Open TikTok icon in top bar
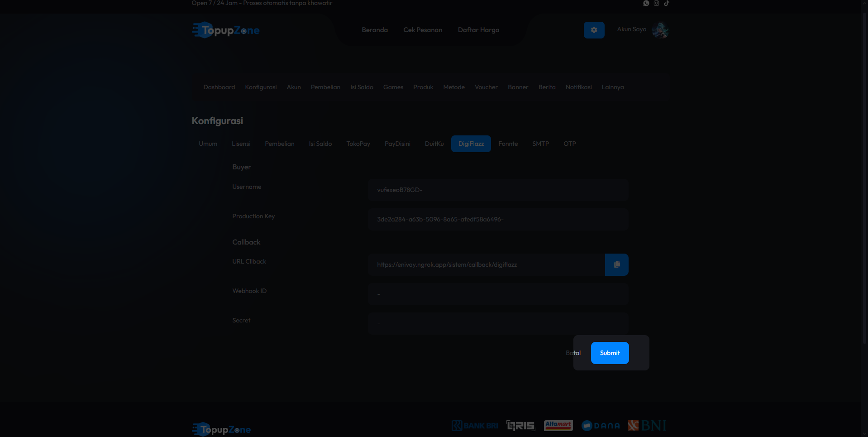The height and width of the screenshot is (437, 868). [667, 3]
